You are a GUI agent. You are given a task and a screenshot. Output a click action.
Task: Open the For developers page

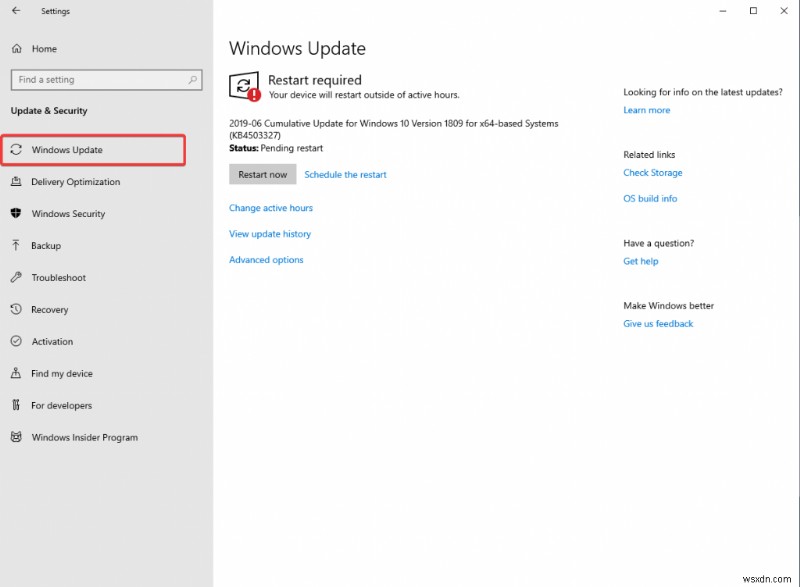tap(63, 405)
